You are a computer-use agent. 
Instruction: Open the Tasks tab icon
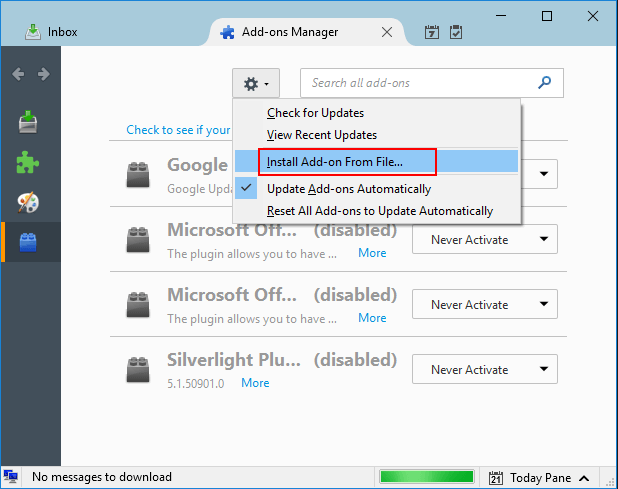456,32
